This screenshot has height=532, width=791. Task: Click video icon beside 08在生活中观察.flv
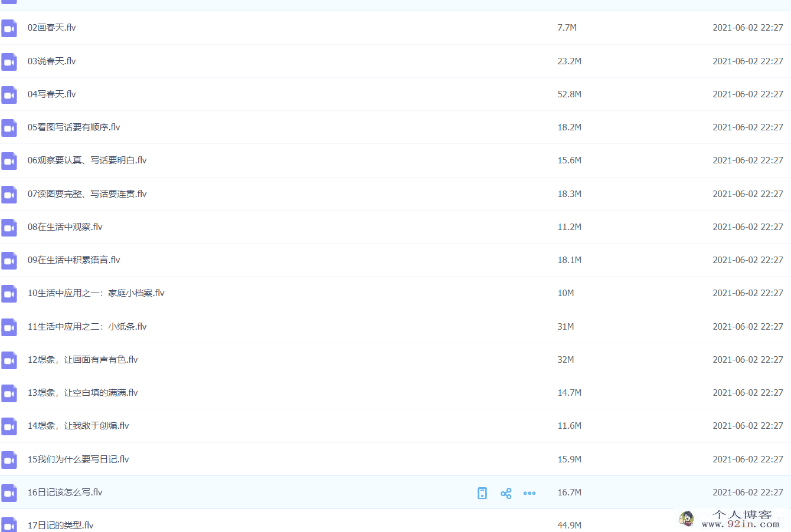(x=9, y=227)
